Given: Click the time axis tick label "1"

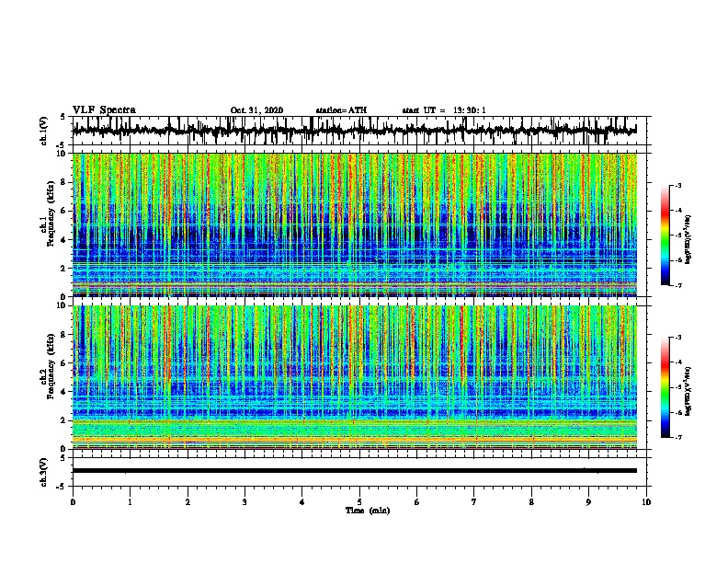Looking at the screenshot, I should (130, 502).
